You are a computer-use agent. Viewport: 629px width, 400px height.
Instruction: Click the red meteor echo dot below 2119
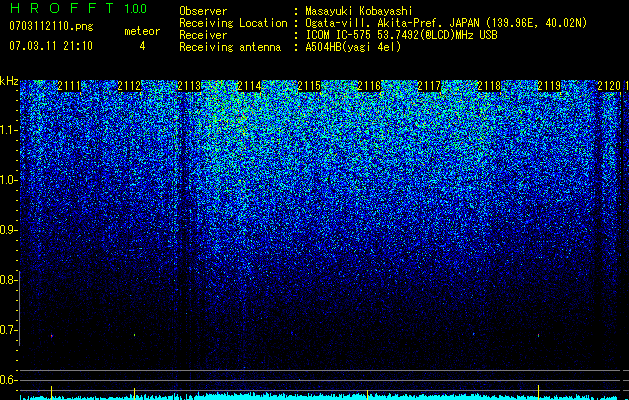click(538, 335)
